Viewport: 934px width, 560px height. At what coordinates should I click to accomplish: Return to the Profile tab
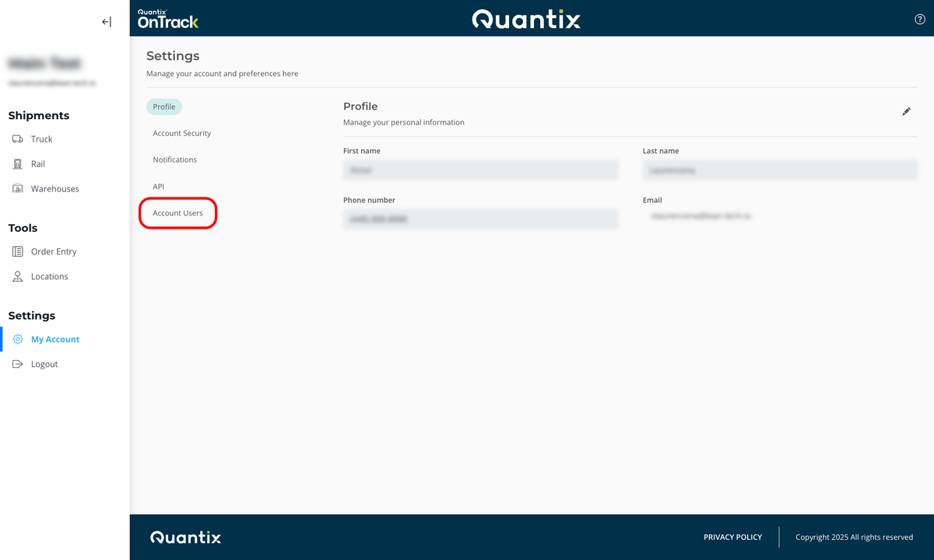click(163, 107)
